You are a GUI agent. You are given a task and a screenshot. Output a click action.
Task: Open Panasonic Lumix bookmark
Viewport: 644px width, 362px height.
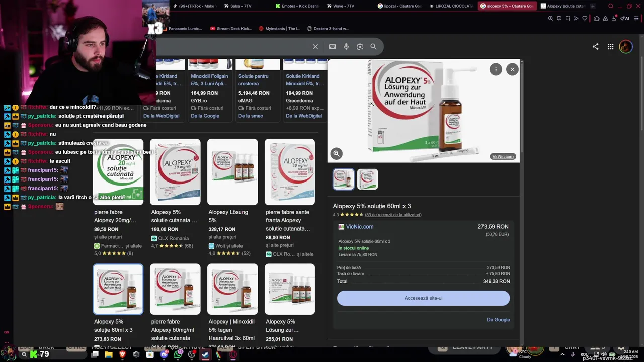click(182, 29)
